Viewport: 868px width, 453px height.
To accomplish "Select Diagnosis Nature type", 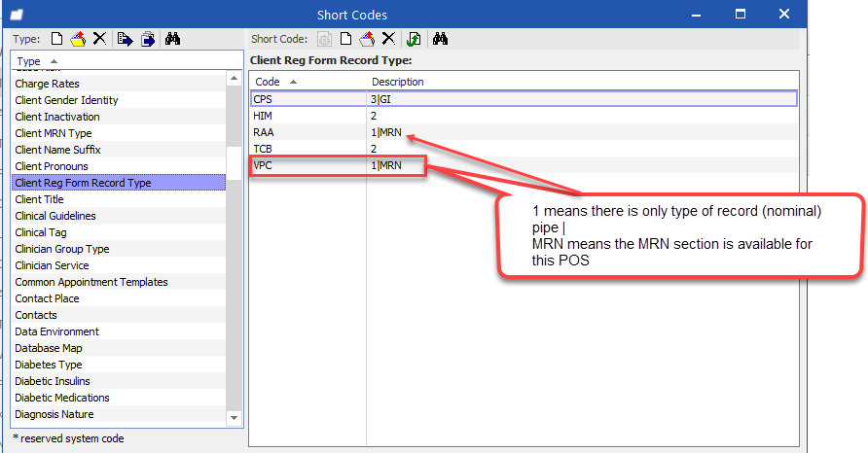I will coord(119,414).
